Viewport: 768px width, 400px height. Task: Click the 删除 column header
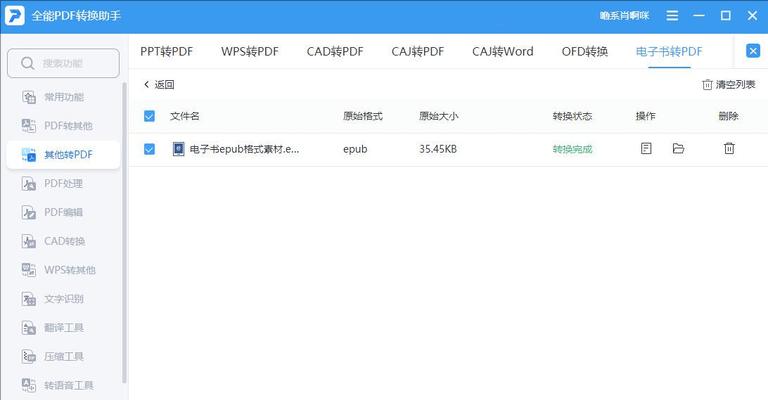coord(728,116)
